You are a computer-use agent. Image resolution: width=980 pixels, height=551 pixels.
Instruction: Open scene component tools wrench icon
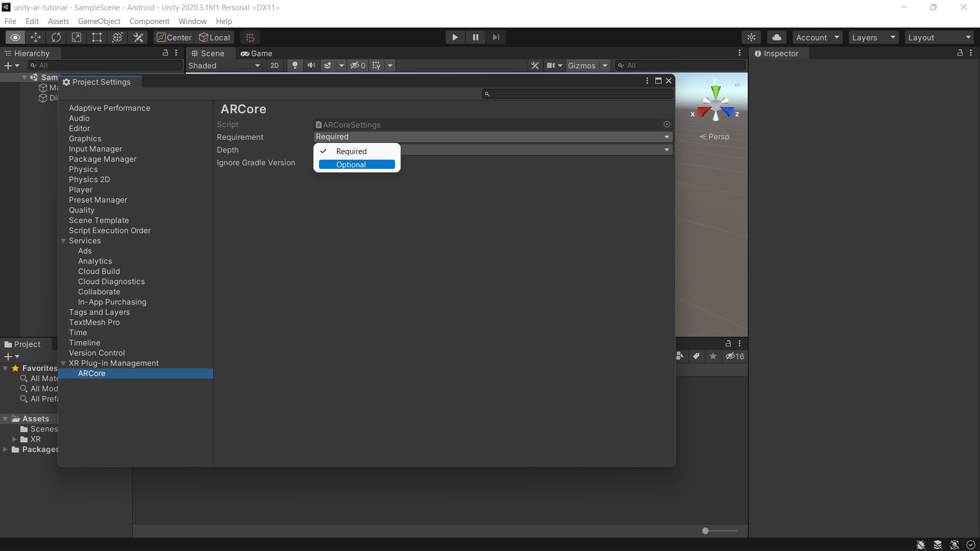535,65
